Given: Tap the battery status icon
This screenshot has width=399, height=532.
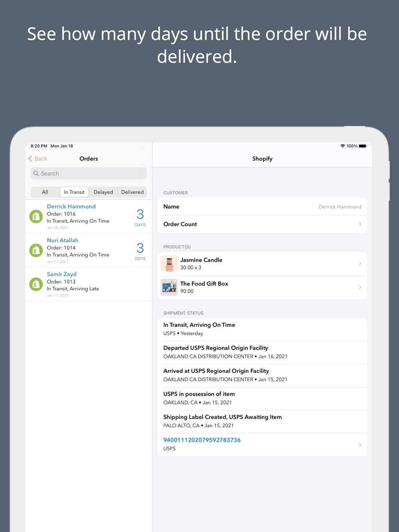Looking at the screenshot, I should click(363, 146).
